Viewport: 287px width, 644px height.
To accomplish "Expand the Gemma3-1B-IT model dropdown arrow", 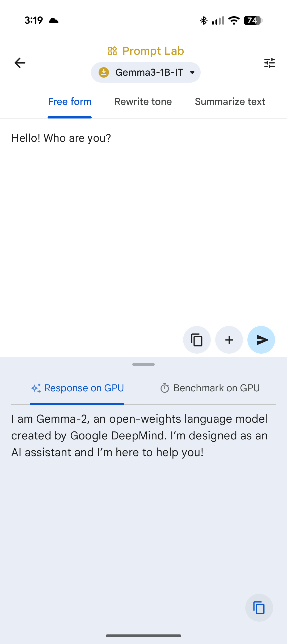I will tap(192, 72).
